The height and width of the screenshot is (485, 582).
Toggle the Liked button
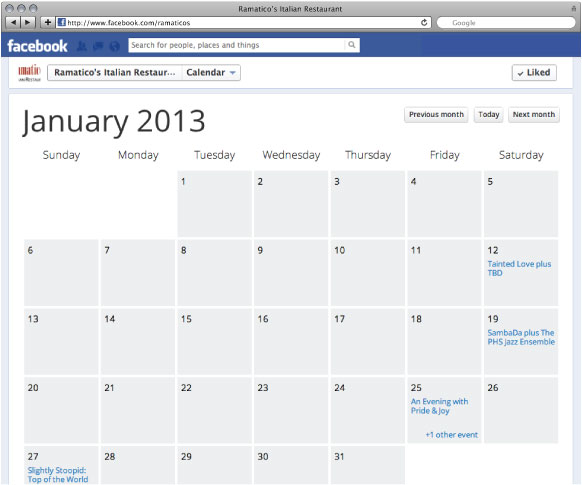click(x=534, y=72)
